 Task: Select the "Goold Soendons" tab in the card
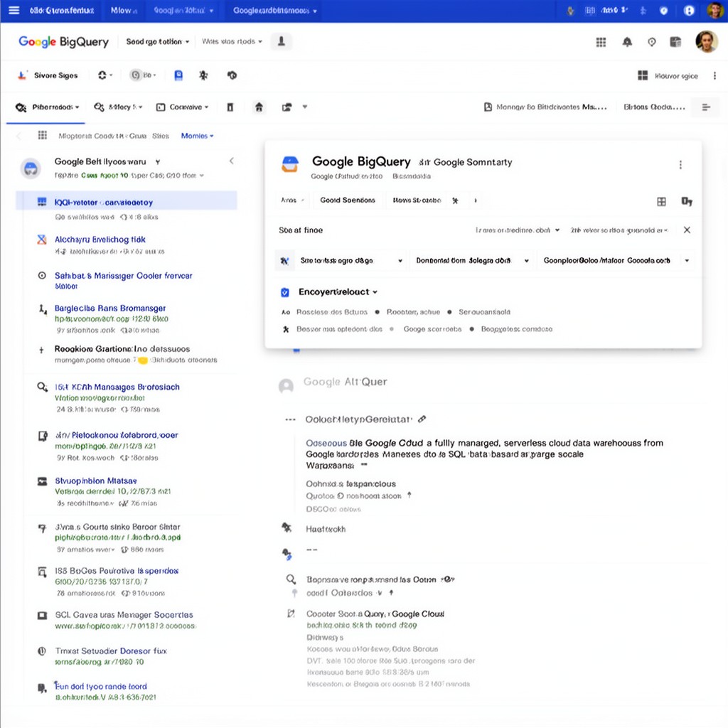point(348,200)
